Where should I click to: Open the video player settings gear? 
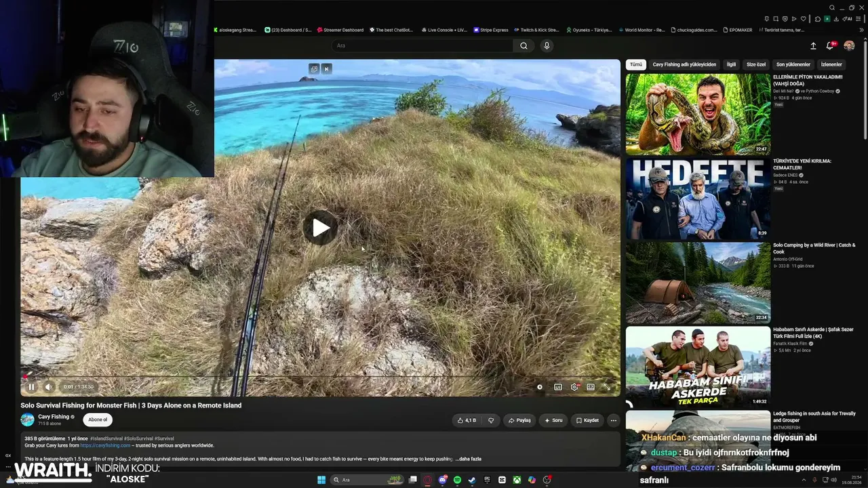coord(574,387)
